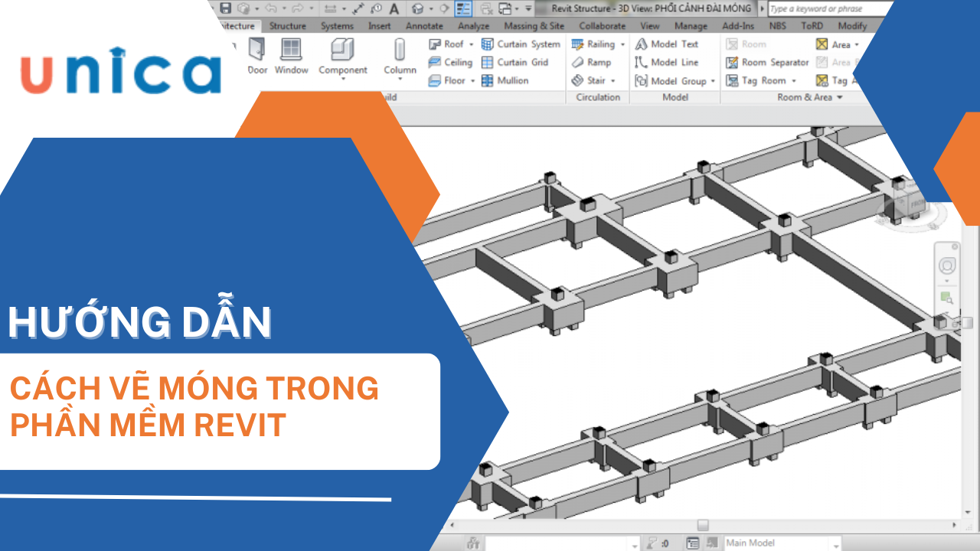980x551 pixels.
Task: Select the Curtain Grid tool
Action: pos(514,62)
